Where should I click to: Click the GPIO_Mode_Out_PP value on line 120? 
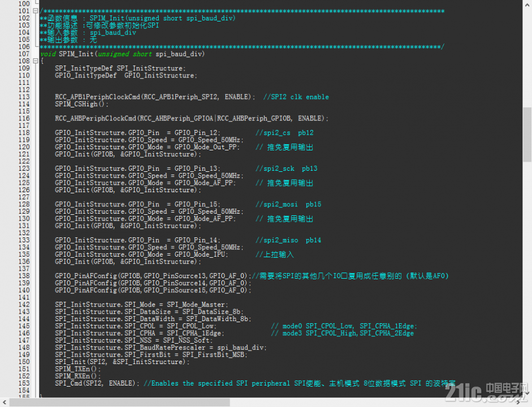(x=205, y=147)
